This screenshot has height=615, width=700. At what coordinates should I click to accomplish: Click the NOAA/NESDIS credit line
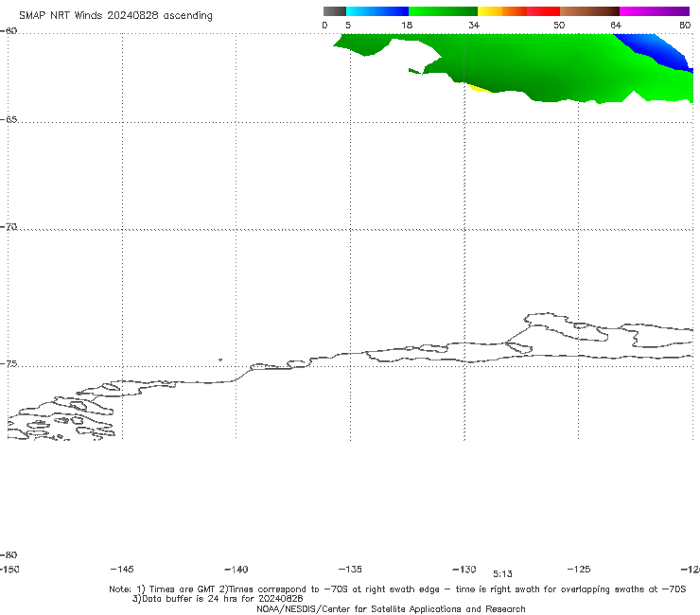click(391, 608)
